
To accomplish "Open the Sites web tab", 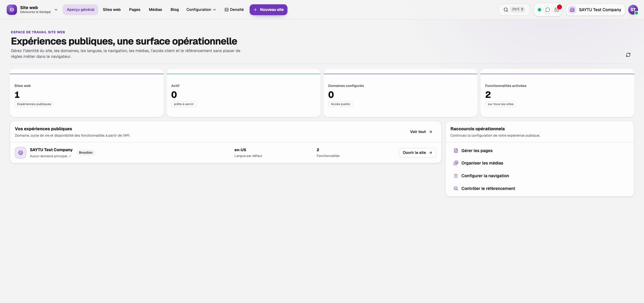I will (112, 10).
